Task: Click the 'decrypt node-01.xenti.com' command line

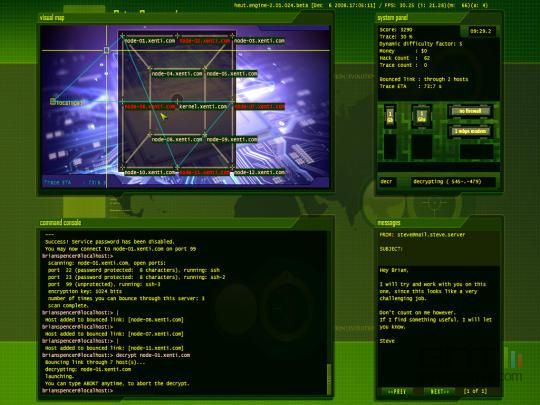Action: [x=153, y=355]
